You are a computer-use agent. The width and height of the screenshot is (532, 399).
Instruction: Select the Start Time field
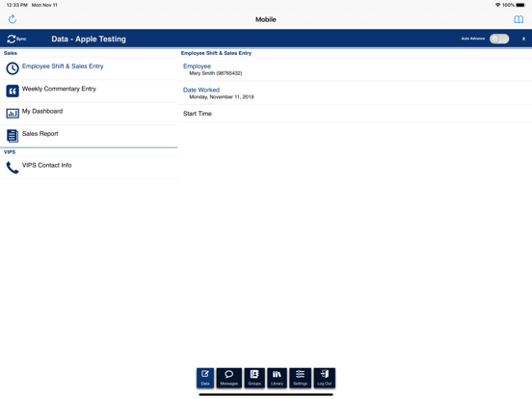pyautogui.click(x=355, y=114)
